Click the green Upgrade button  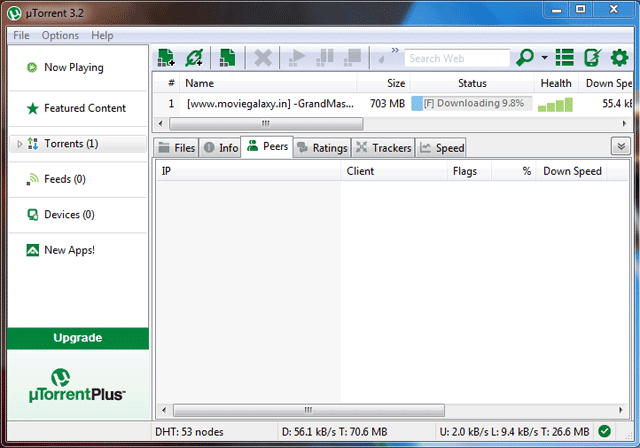(78, 338)
